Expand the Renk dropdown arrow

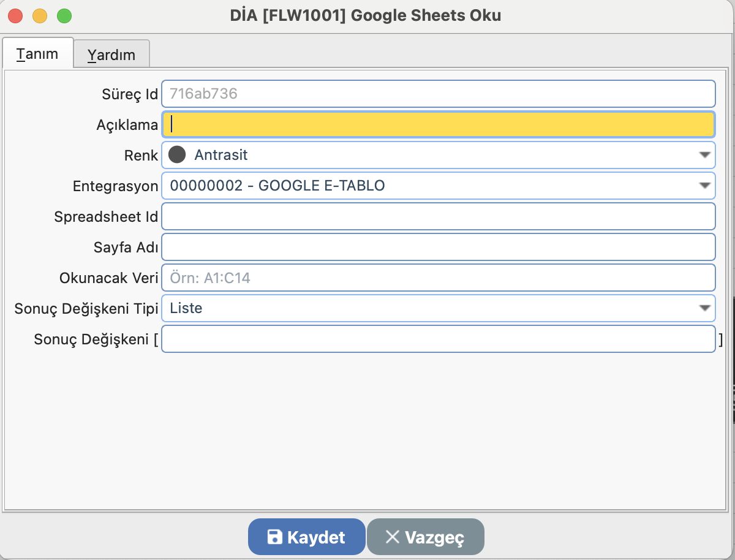point(705,155)
